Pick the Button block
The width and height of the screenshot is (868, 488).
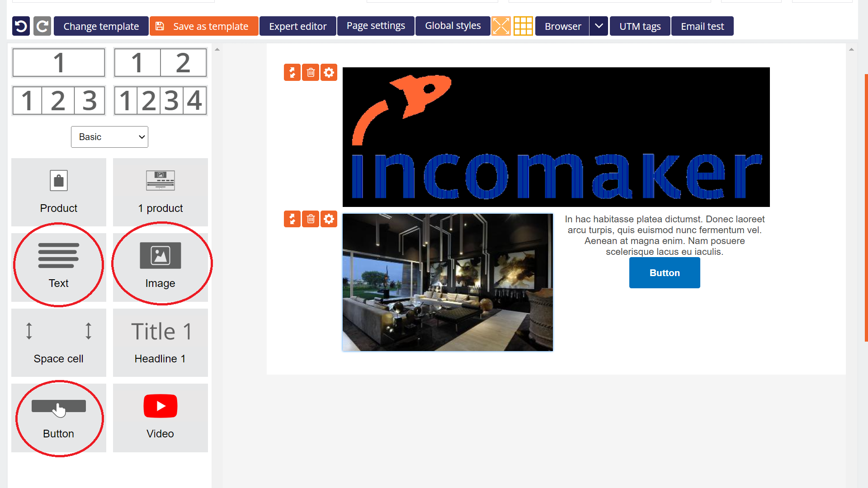pos(59,418)
